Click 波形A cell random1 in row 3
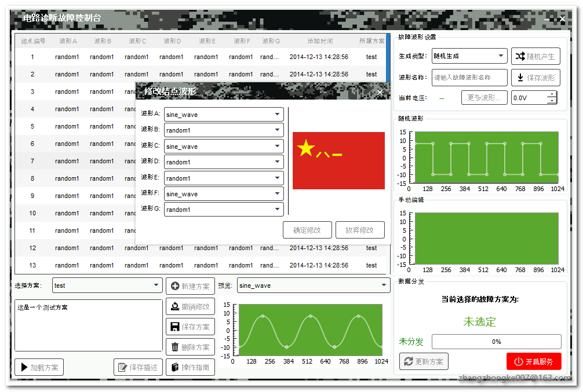This screenshot has width=583, height=392. 67,91
